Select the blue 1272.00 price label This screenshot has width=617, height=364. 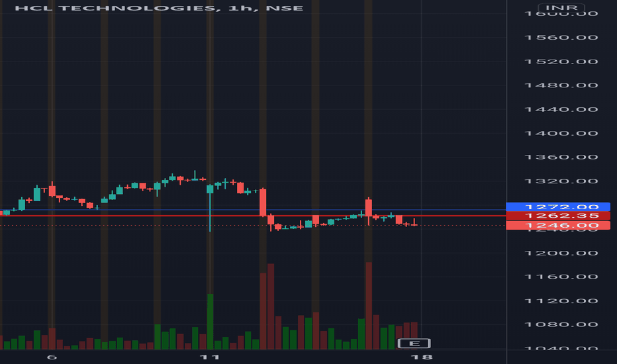coord(558,206)
